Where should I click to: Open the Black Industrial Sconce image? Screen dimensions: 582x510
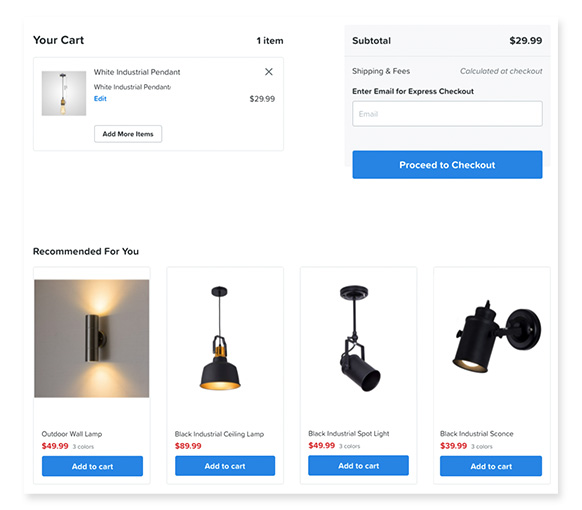(497, 336)
